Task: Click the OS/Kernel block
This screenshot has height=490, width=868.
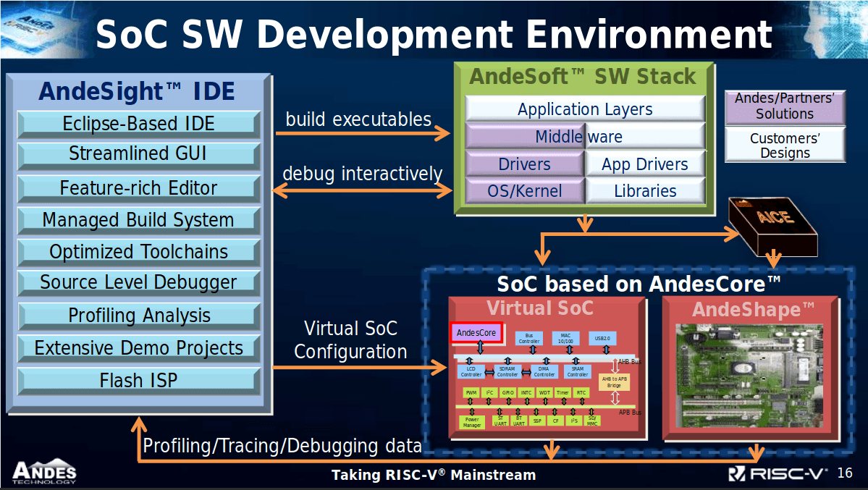Action: 525,191
